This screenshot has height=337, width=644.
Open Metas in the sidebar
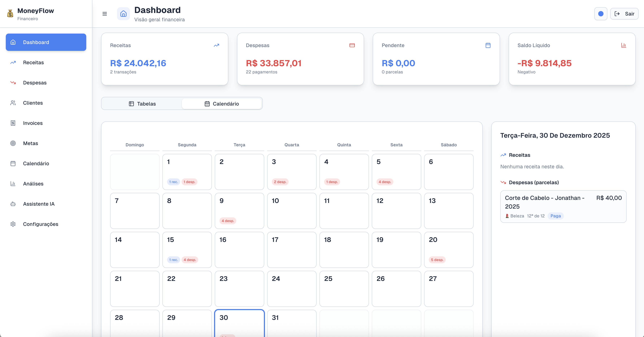46,143
